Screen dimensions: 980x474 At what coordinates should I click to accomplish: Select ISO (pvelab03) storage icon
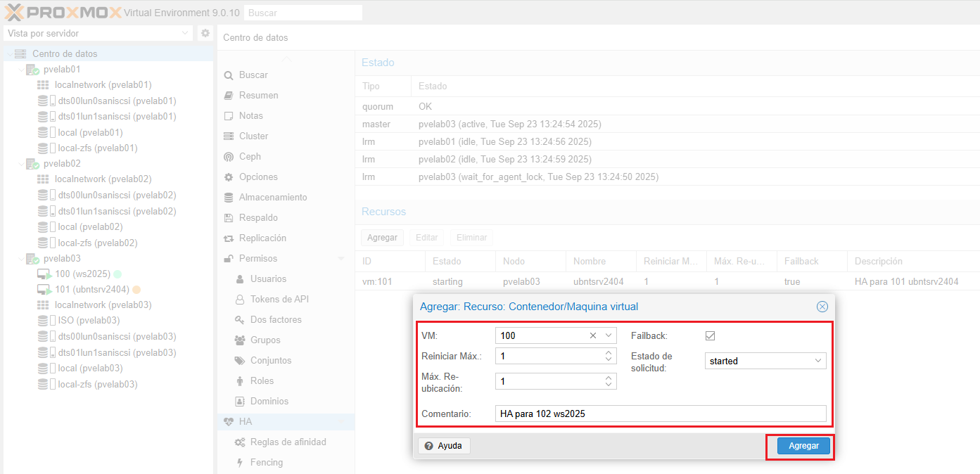46,321
